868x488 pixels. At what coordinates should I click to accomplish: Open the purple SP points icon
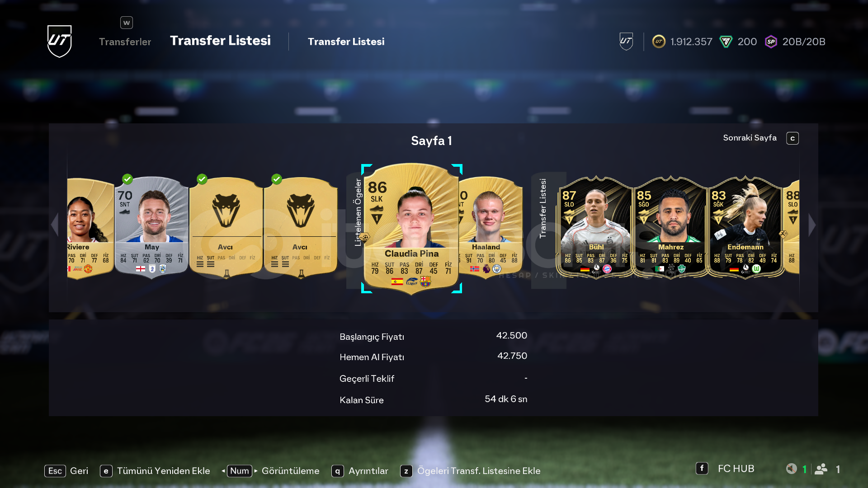coord(771,42)
